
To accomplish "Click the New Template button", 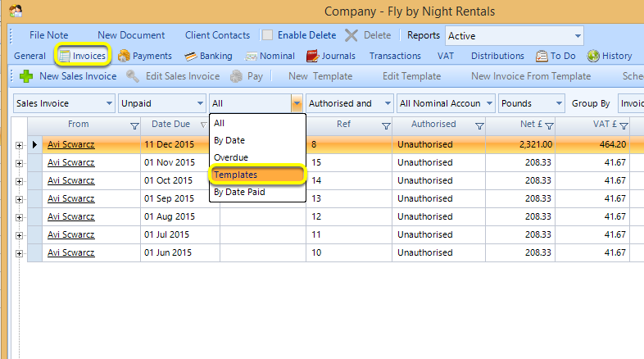I will (x=320, y=76).
